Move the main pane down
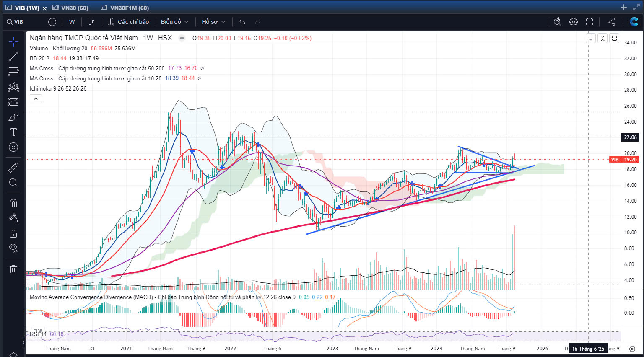The height and width of the screenshot is (357, 644). 591,38
